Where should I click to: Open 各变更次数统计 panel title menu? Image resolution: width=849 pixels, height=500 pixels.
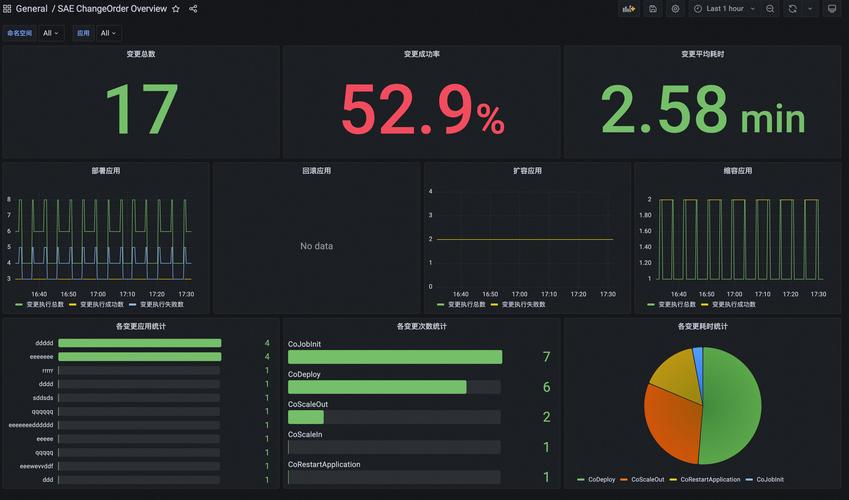[x=422, y=327]
